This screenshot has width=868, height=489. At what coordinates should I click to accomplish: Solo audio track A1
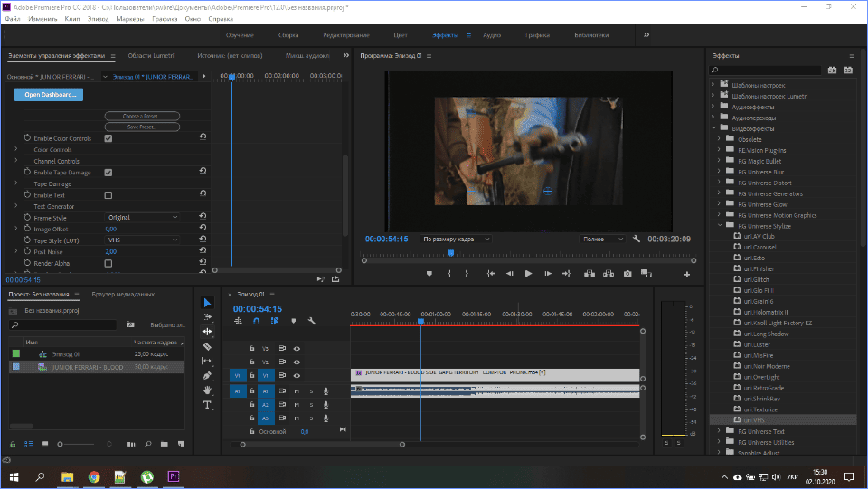[311, 391]
